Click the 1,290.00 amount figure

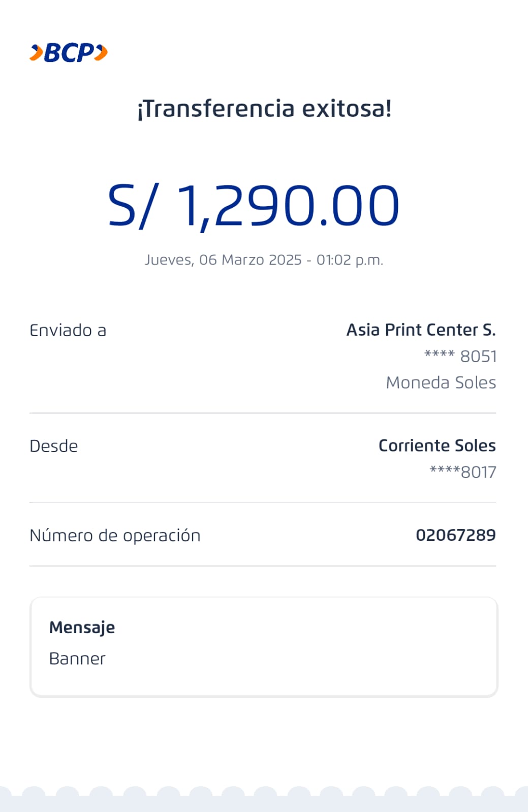click(288, 205)
